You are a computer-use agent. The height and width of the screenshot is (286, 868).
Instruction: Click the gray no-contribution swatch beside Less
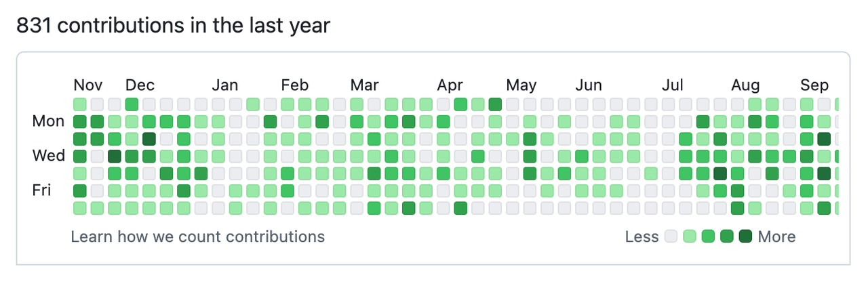[x=671, y=237]
